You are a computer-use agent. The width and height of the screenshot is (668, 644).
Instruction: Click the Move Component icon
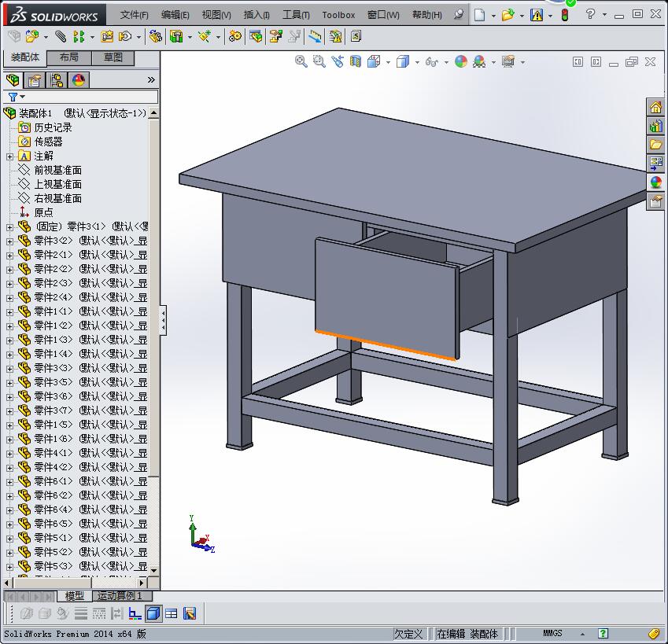pyautogui.click(x=125, y=37)
